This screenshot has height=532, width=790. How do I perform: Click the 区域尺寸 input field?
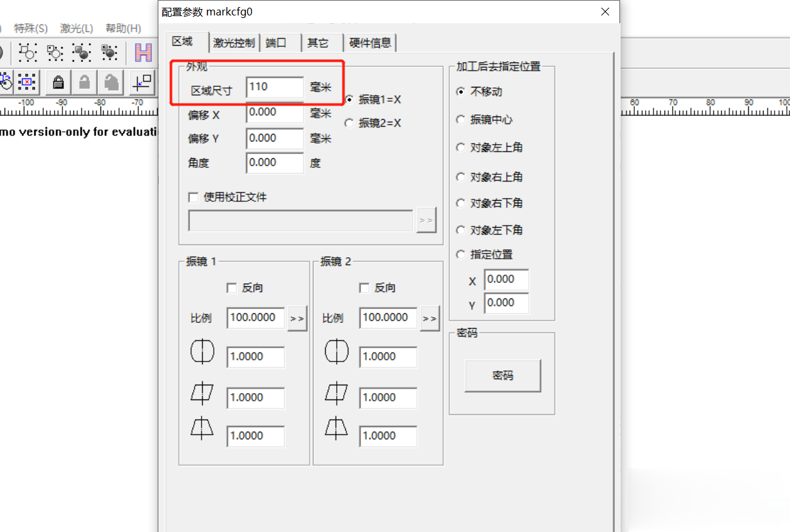pyautogui.click(x=275, y=87)
